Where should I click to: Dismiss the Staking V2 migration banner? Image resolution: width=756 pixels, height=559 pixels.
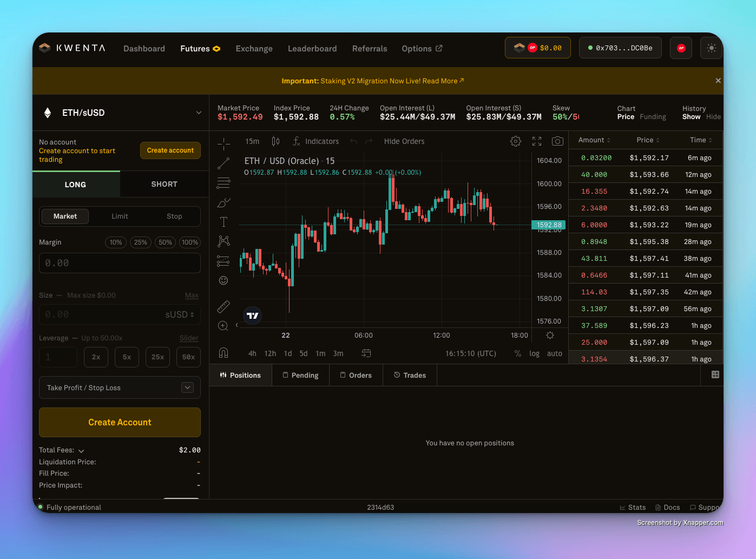point(718,81)
